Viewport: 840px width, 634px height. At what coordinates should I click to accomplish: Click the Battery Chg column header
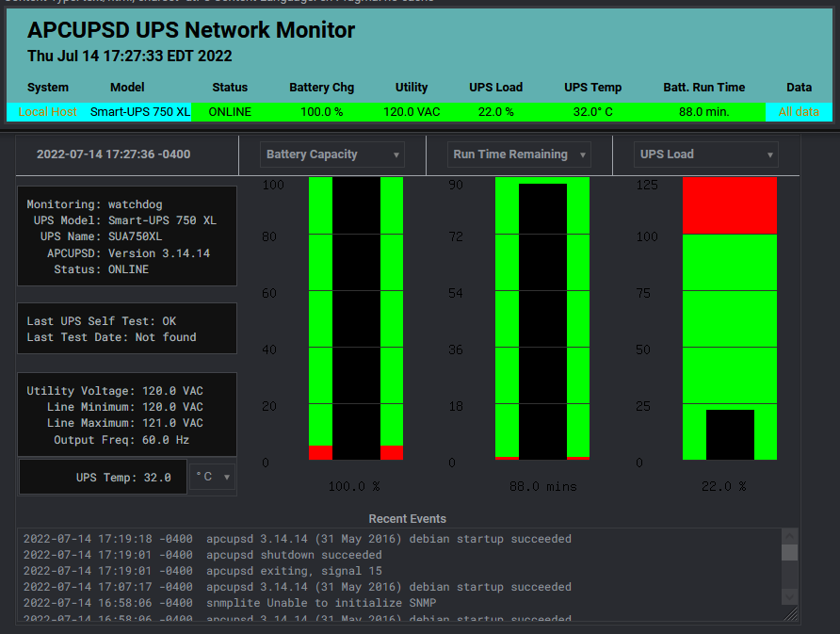321,88
